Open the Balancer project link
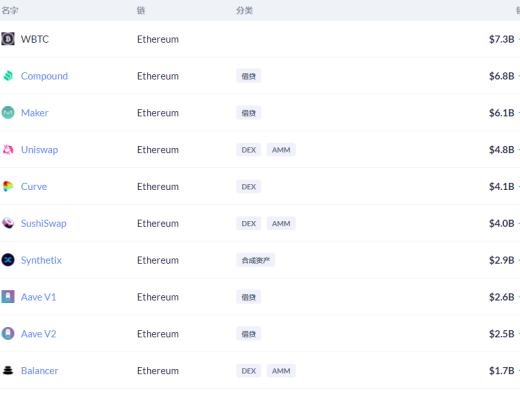The width and height of the screenshot is (520, 400). pyautogui.click(x=39, y=371)
